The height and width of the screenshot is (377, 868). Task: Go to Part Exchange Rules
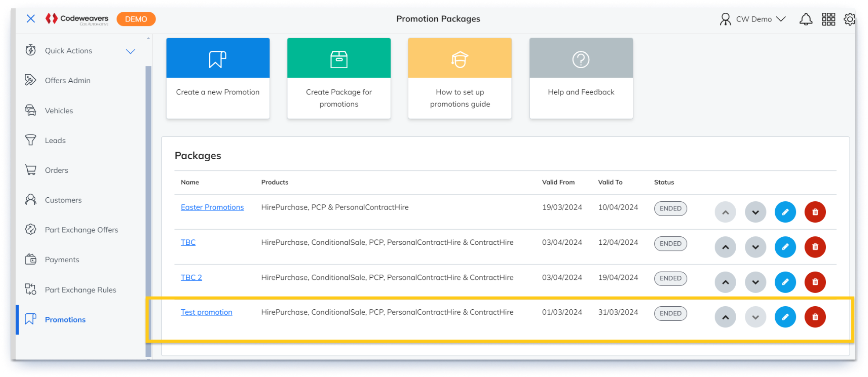coord(80,290)
